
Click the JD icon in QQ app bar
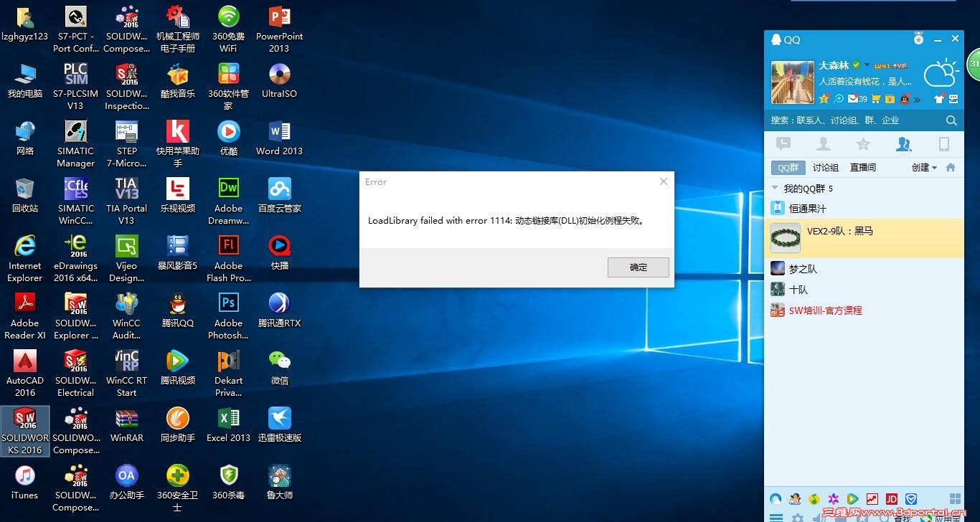(892, 498)
